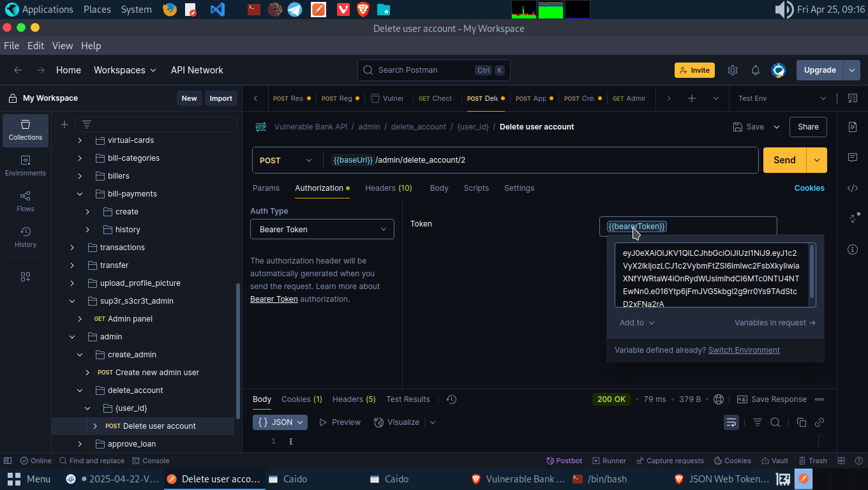
Task: Click the Search Postman field
Action: tap(433, 70)
